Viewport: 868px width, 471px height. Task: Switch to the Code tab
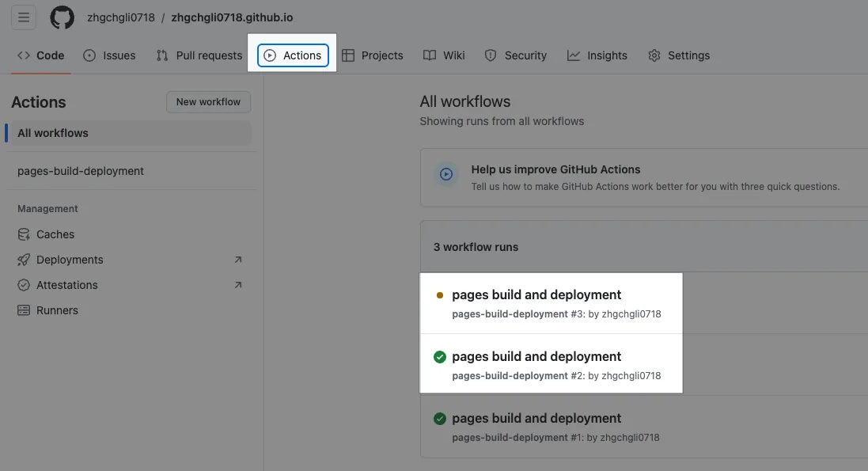[41, 55]
